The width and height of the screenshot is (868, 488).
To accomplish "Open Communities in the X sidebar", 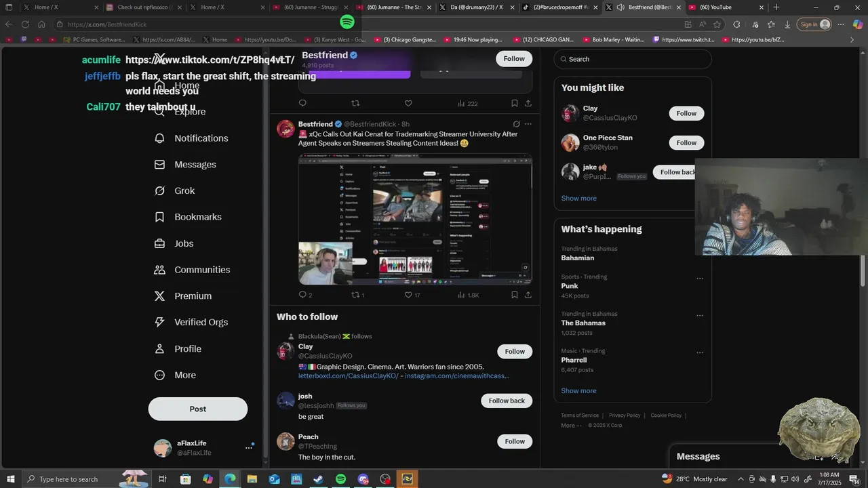I will coord(193,270).
